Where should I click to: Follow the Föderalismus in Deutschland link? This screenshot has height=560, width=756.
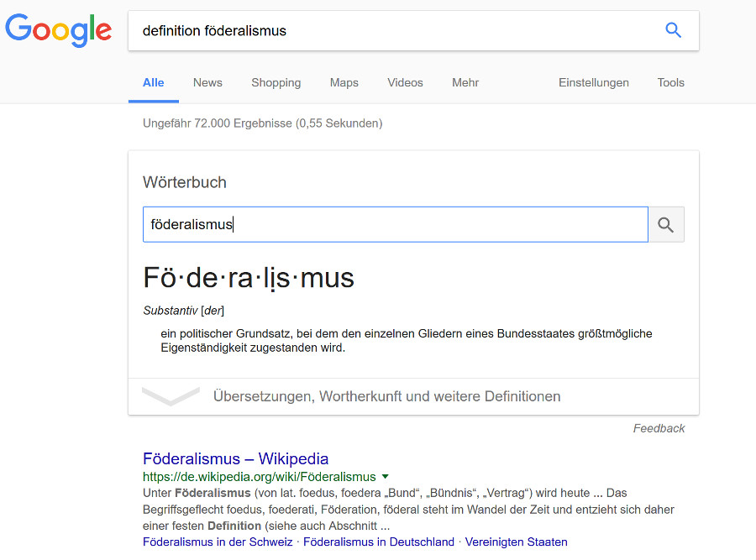(378, 542)
